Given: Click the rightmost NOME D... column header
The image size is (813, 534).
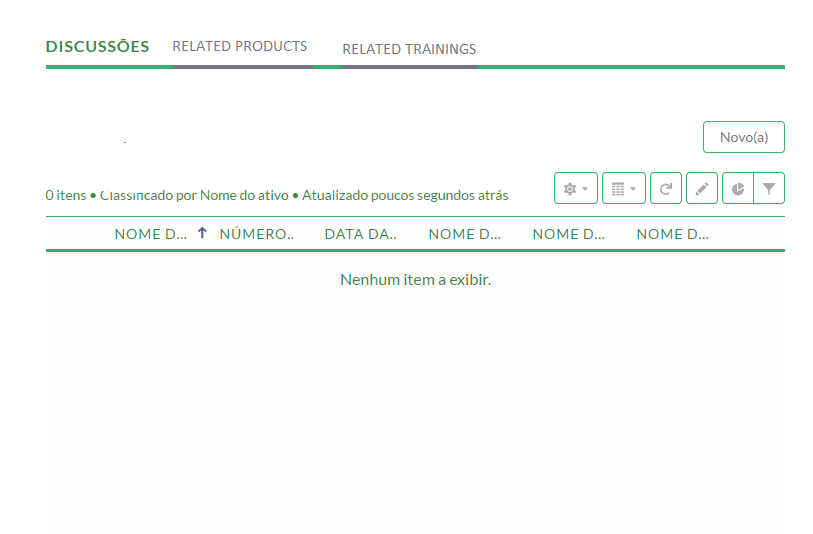Looking at the screenshot, I should pos(673,234).
